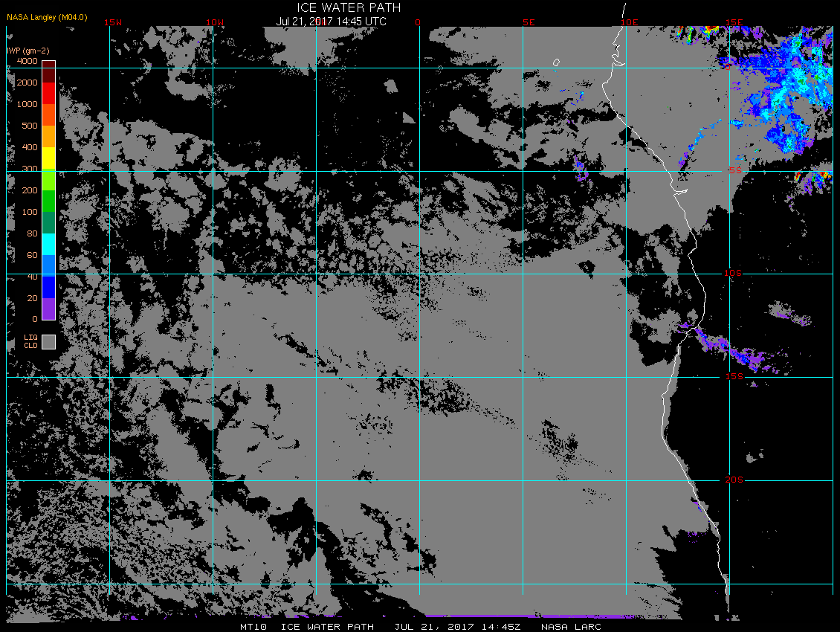Select the purple 0-20 legend swatch

49,309
